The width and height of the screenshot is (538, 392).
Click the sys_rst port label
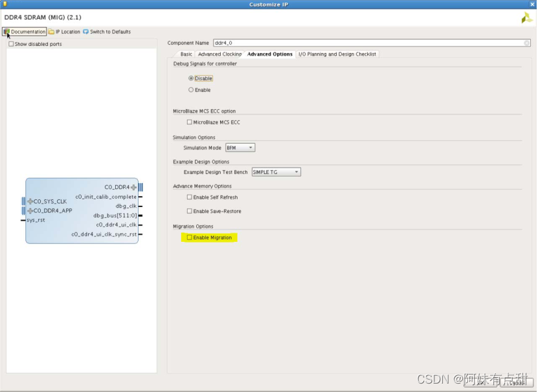pyautogui.click(x=36, y=220)
